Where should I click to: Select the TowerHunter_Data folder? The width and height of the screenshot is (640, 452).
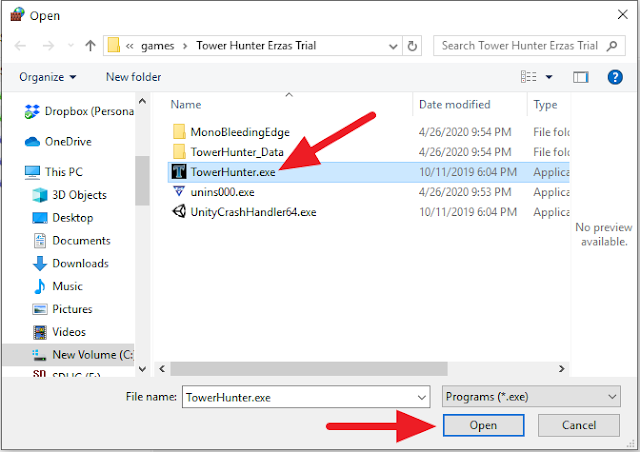pyautogui.click(x=237, y=152)
